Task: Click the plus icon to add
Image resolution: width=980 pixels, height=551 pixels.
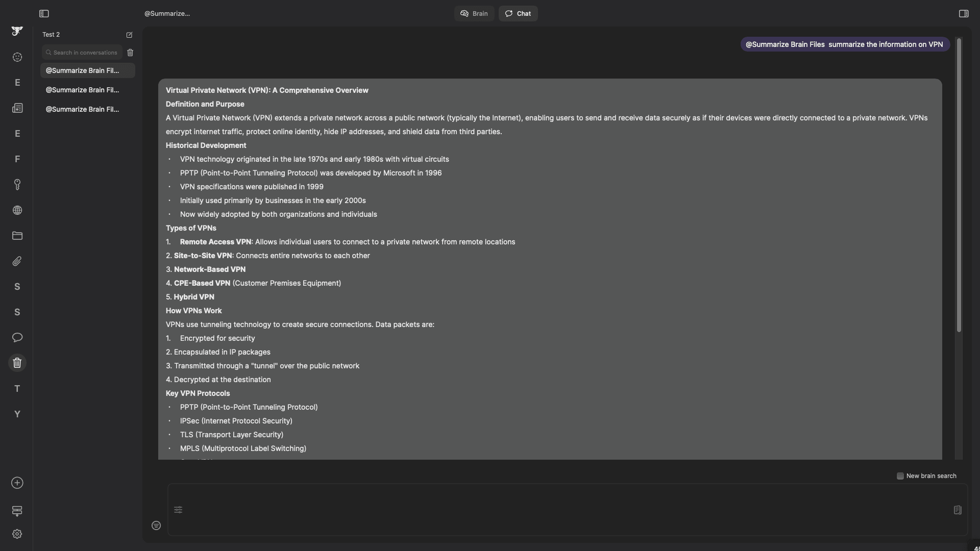Action: (17, 483)
